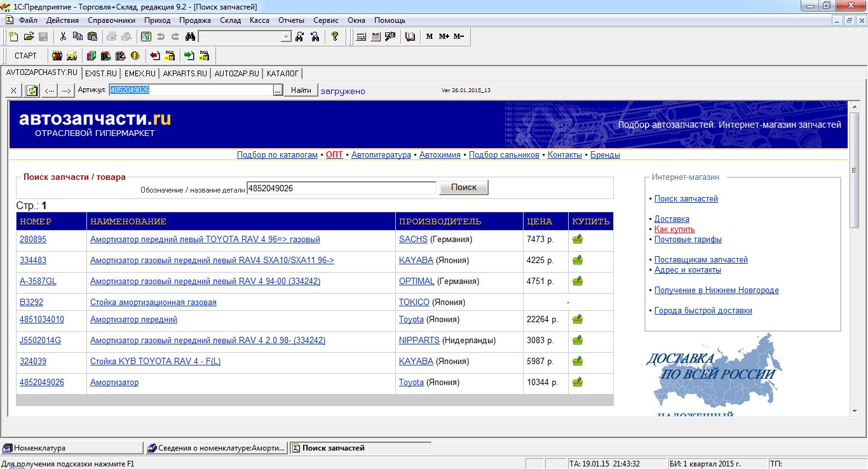
Task: Click the Города быстрой доставки link
Action: (703, 311)
